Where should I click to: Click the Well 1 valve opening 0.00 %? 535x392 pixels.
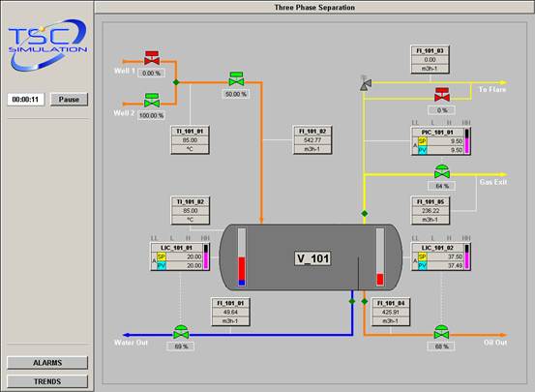click(152, 73)
